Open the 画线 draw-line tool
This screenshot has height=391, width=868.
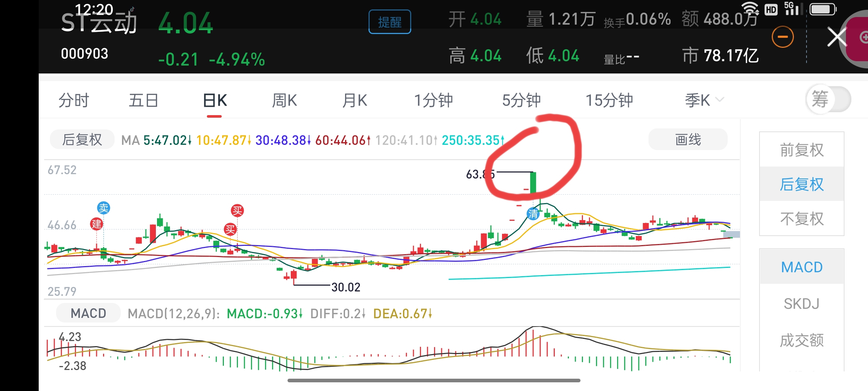click(688, 139)
